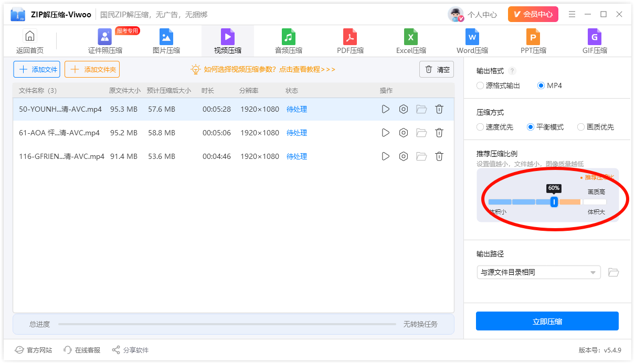
Task: Select row 61-AOA 怦...清-AVC.mp4
Action: (x=234, y=133)
